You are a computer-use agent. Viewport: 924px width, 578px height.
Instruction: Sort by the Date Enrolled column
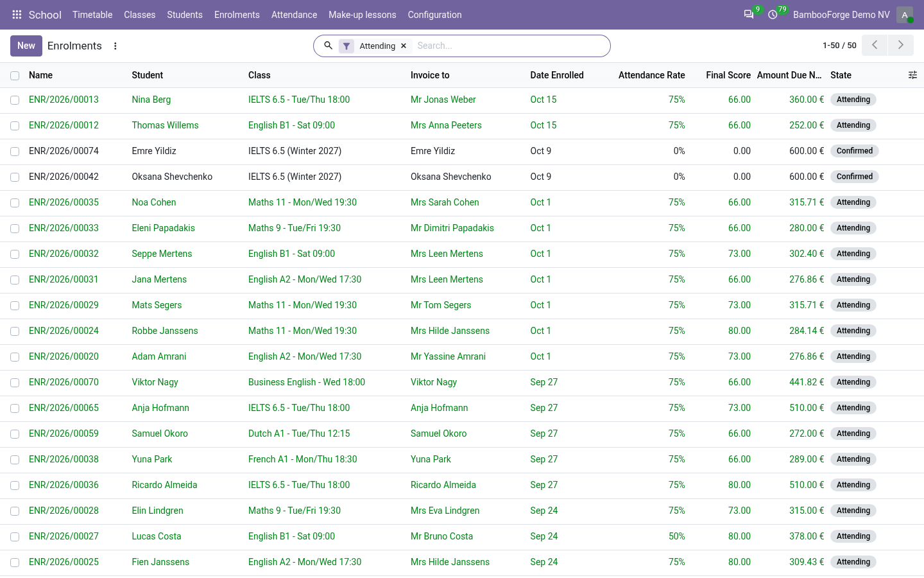coord(557,75)
